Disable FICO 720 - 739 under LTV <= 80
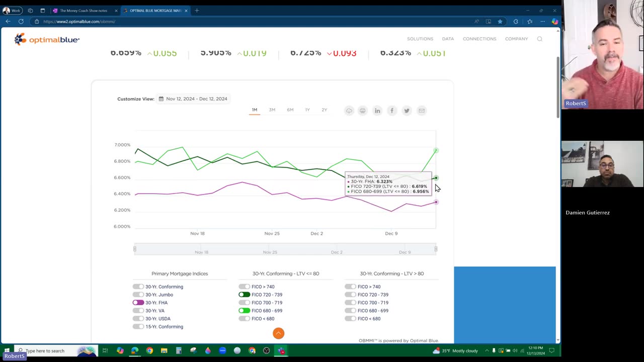The width and height of the screenshot is (644, 362). pos(244,295)
